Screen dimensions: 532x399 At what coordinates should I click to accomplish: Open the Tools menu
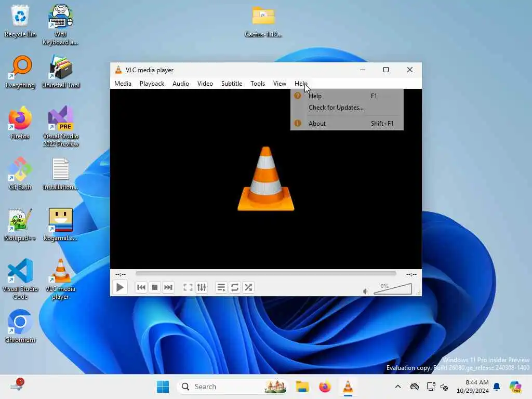[258, 84]
